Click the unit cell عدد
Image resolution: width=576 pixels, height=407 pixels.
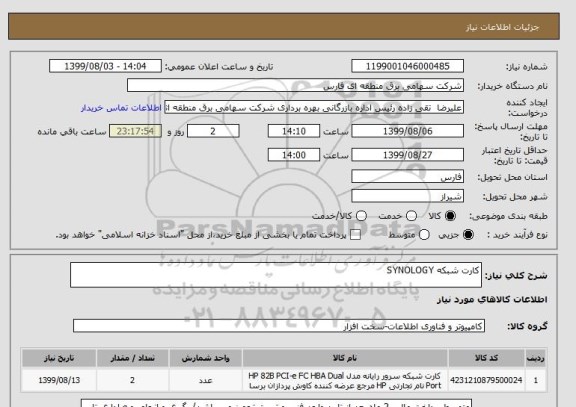point(206,381)
